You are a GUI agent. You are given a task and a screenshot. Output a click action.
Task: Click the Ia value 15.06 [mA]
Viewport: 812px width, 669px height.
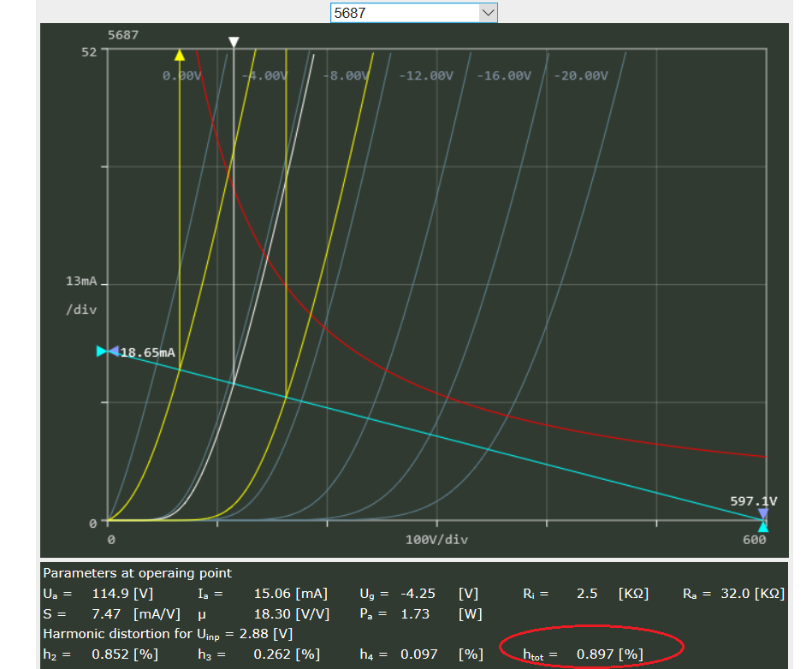pos(291,594)
